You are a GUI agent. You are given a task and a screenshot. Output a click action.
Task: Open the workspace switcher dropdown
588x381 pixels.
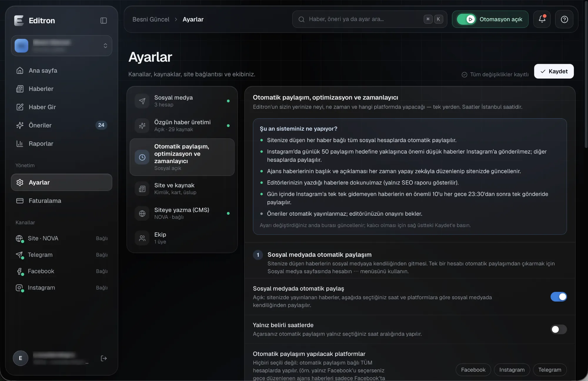pyautogui.click(x=61, y=46)
